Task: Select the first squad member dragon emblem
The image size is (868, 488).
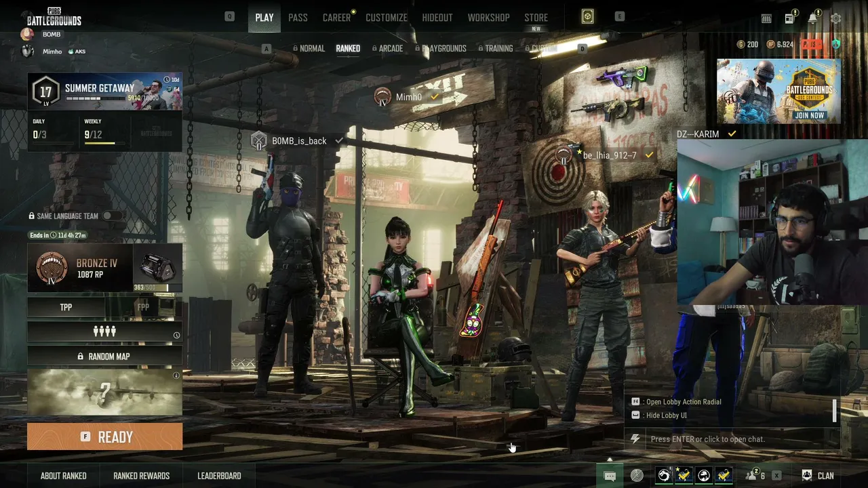Action: pos(664,476)
